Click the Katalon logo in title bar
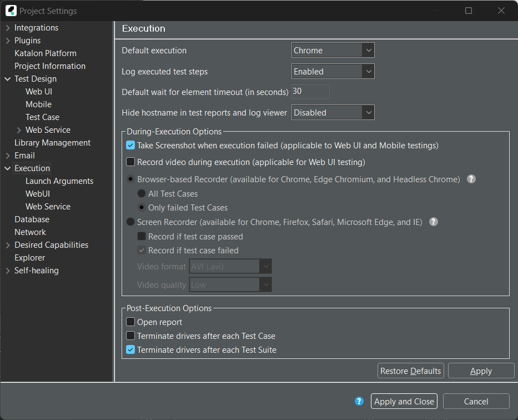Viewport: 518px width, 420px height. pos(11,11)
